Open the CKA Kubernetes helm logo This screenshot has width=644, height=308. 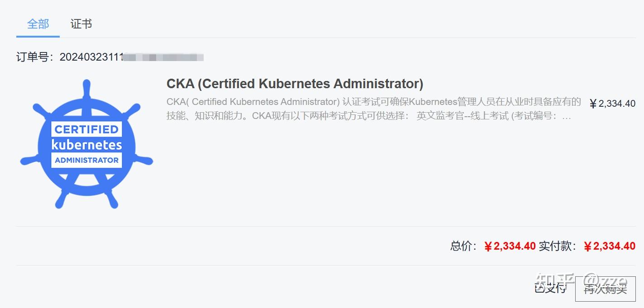86,144
